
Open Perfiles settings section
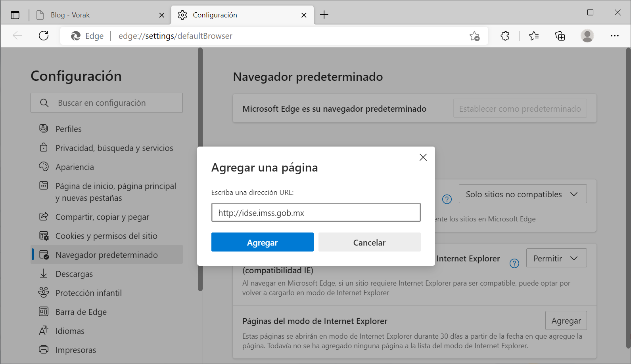(x=107, y=129)
